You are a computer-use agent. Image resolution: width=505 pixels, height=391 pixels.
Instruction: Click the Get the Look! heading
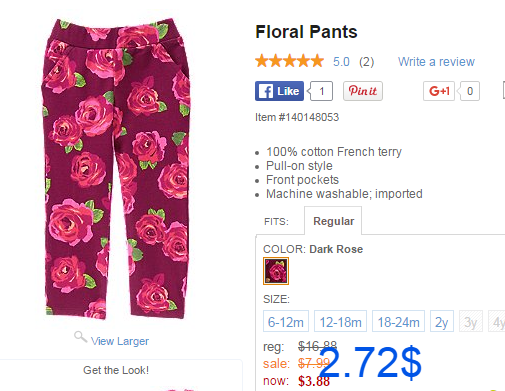tap(116, 370)
